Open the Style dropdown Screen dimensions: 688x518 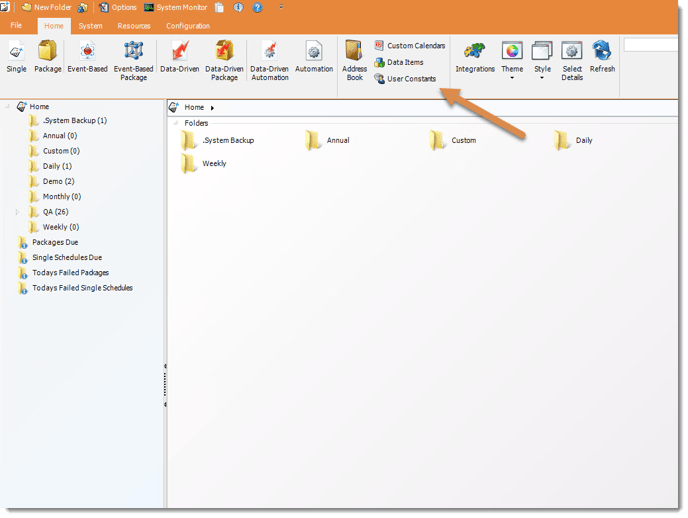click(x=542, y=61)
